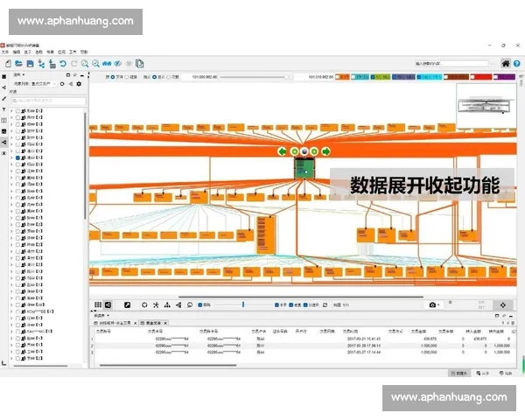Screen dimensions: 525x420
Task: Expand the first item in left tree
Action: 11,112
